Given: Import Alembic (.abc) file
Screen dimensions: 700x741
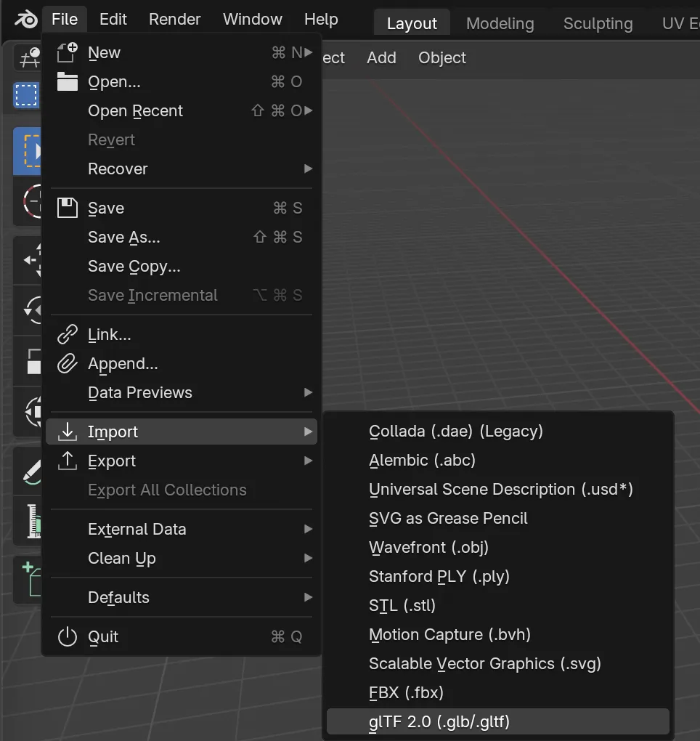Looking at the screenshot, I should coord(498,460).
